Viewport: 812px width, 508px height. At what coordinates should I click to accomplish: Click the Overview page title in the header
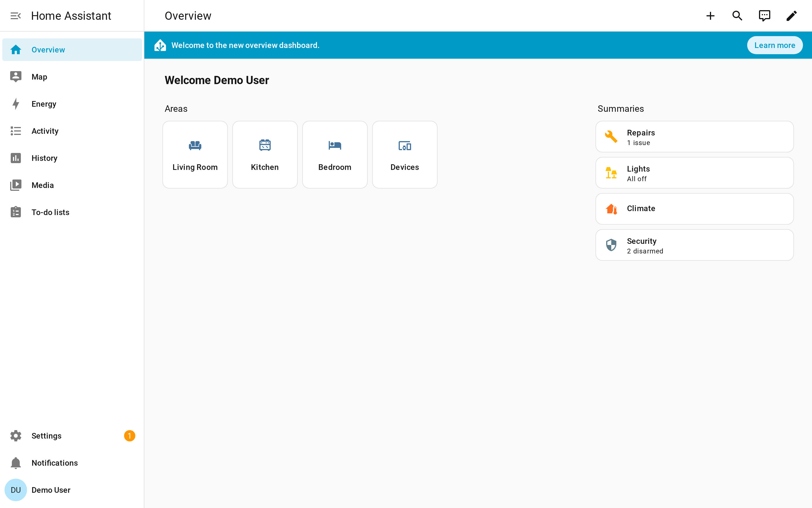[x=188, y=16]
